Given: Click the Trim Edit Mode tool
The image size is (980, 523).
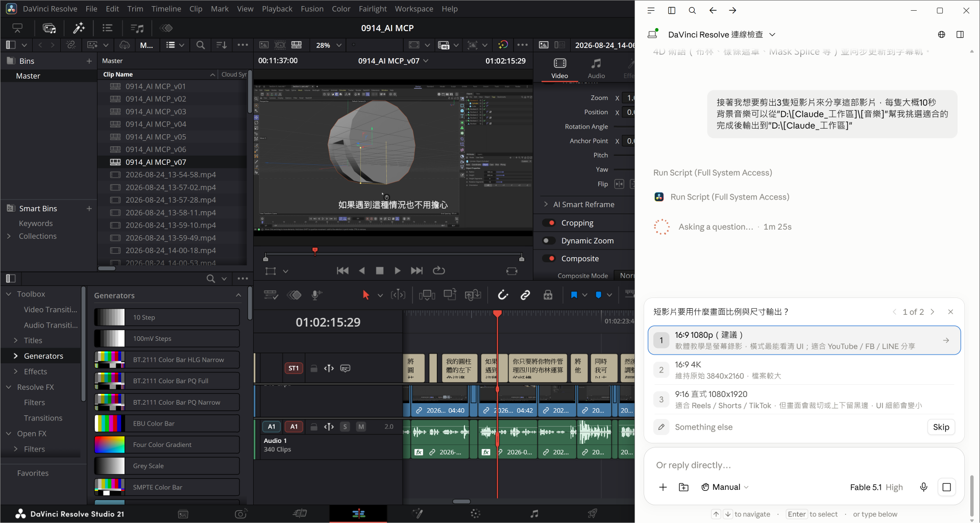Looking at the screenshot, I should pos(398,295).
